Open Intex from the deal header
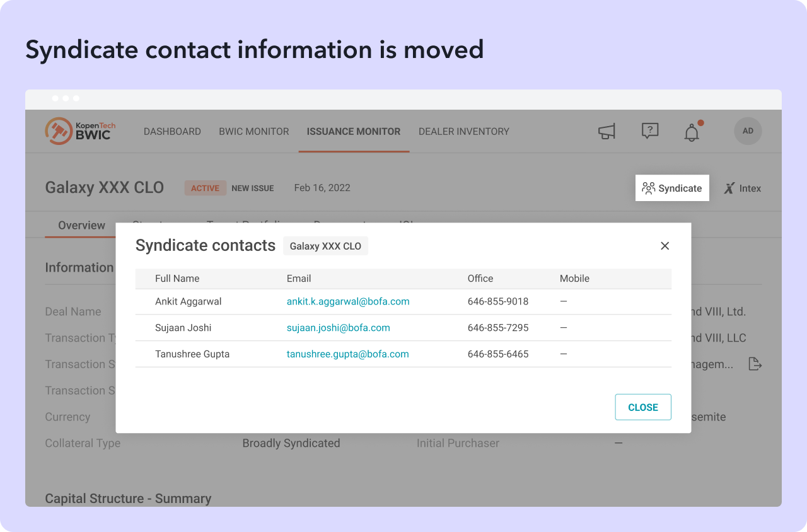 click(743, 188)
